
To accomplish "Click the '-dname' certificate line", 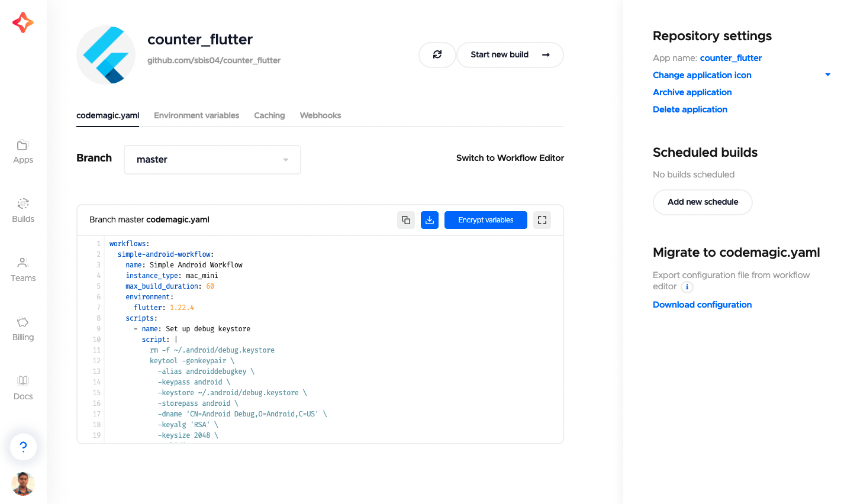I will [x=242, y=414].
